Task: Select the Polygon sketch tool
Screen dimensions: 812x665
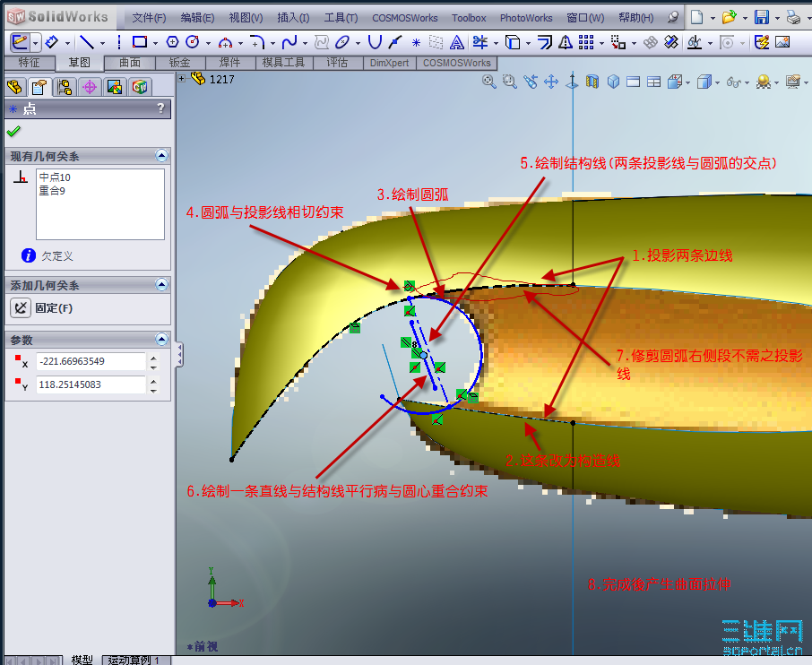Action: (172, 42)
